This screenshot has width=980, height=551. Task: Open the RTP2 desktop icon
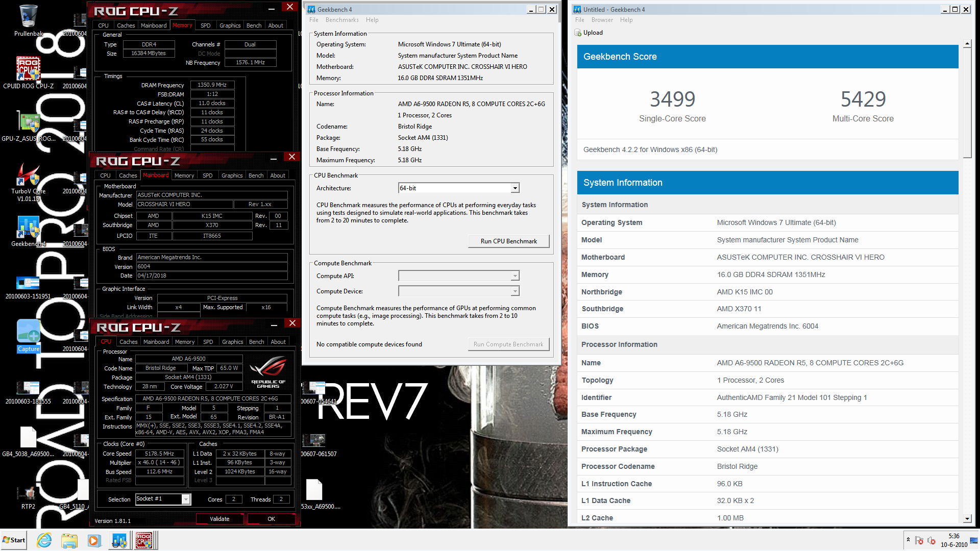(x=28, y=498)
